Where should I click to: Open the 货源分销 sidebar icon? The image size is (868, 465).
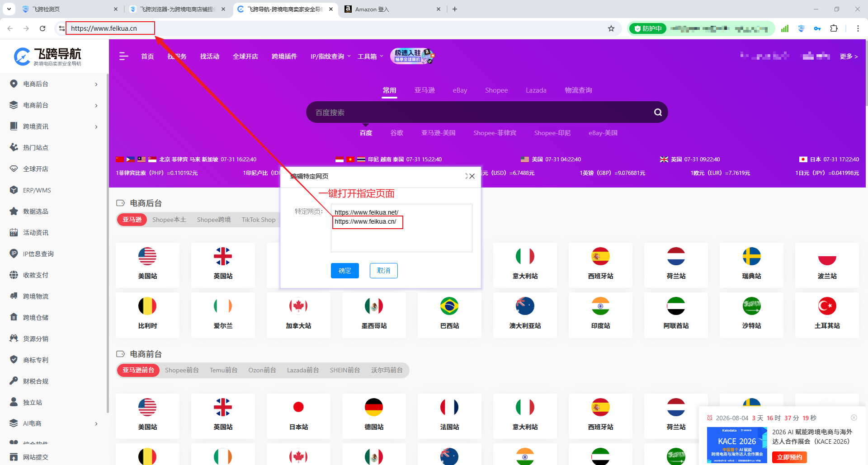click(x=14, y=338)
